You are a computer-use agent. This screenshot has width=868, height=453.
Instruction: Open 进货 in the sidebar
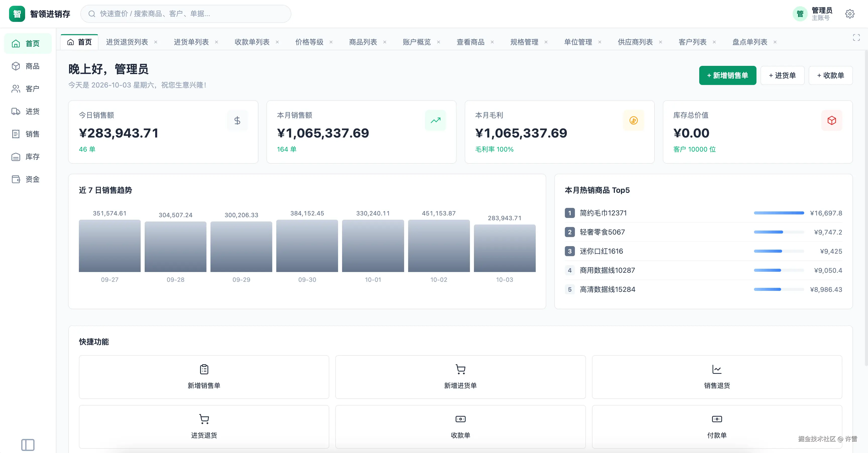(x=28, y=111)
